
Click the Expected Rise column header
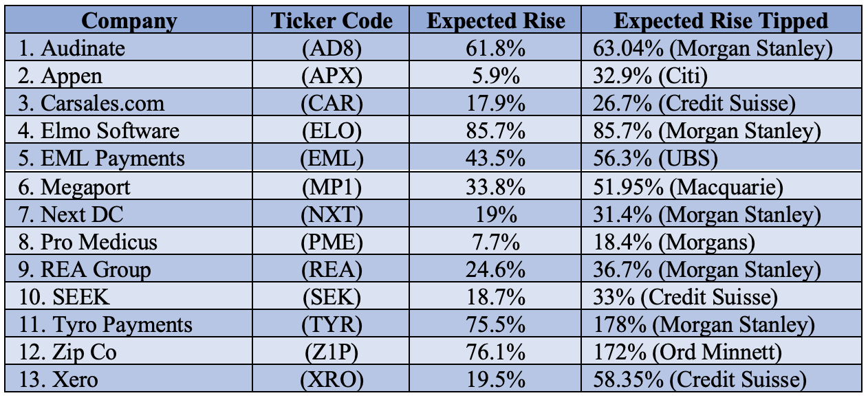coord(495,21)
